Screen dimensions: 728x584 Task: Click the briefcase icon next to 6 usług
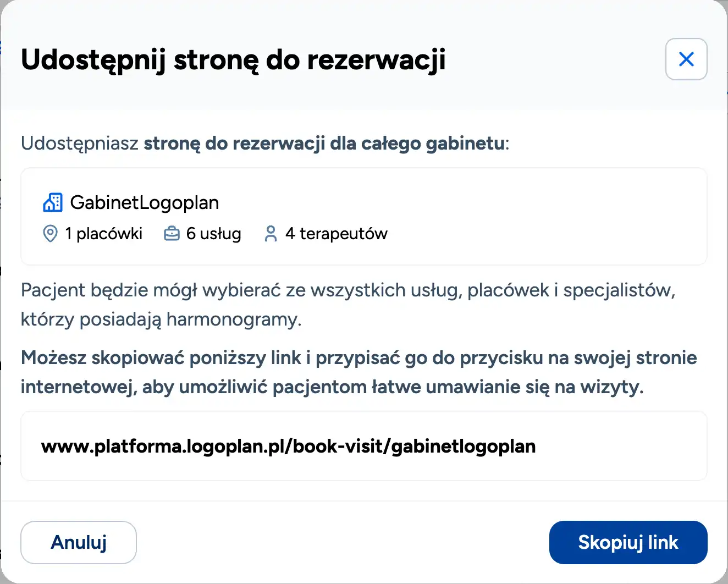click(172, 233)
